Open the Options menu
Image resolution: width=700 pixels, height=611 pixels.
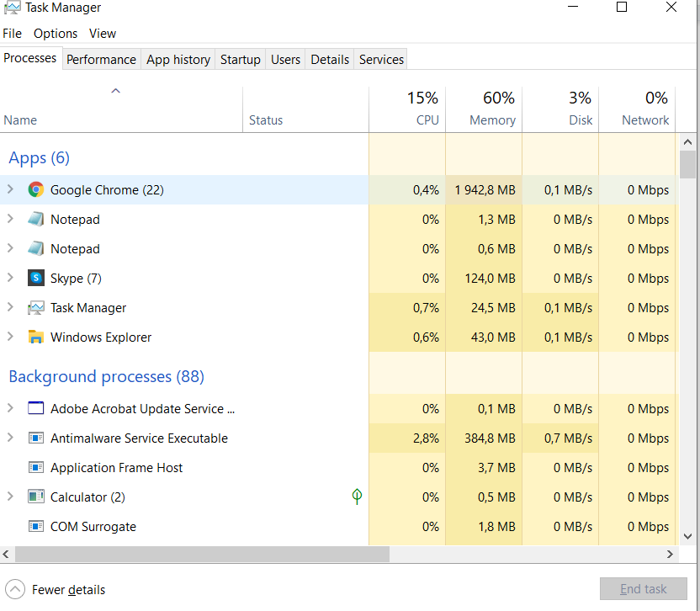(x=56, y=34)
